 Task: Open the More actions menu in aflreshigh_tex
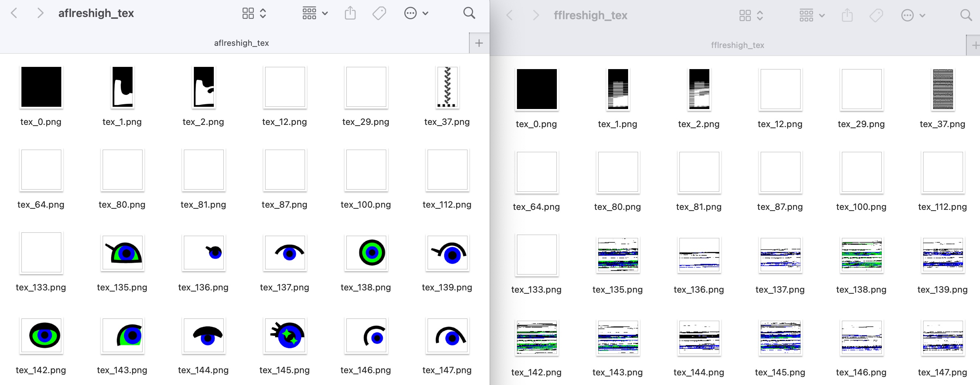pyautogui.click(x=416, y=13)
